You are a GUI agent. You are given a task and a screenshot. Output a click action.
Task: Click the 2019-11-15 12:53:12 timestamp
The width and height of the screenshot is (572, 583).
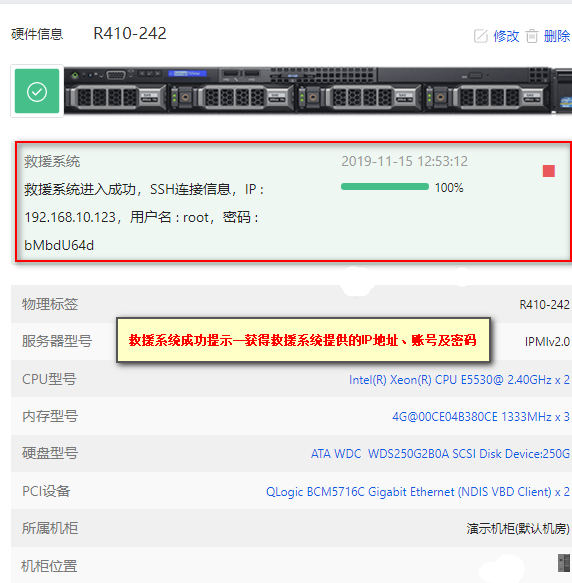(x=405, y=161)
